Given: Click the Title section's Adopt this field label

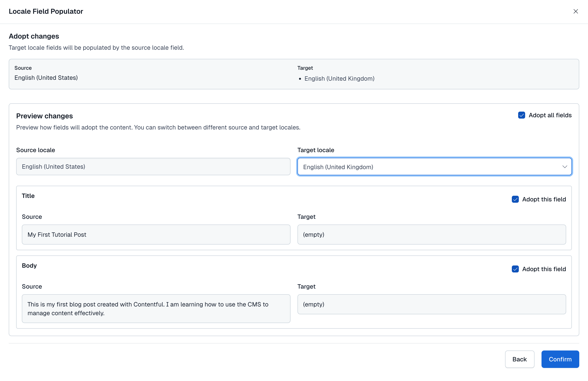Looking at the screenshot, I should 544,199.
